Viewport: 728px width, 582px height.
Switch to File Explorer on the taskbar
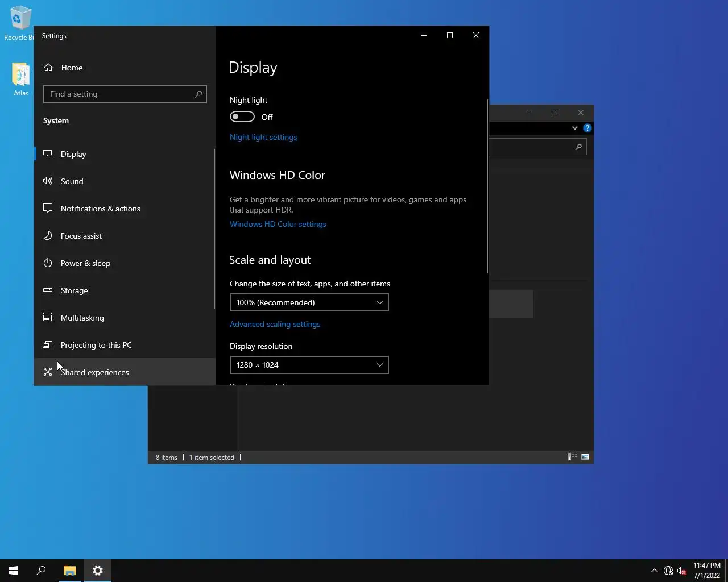pos(69,571)
